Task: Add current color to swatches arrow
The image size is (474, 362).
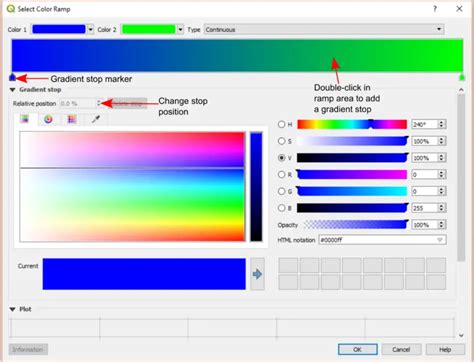Action: tap(257, 274)
